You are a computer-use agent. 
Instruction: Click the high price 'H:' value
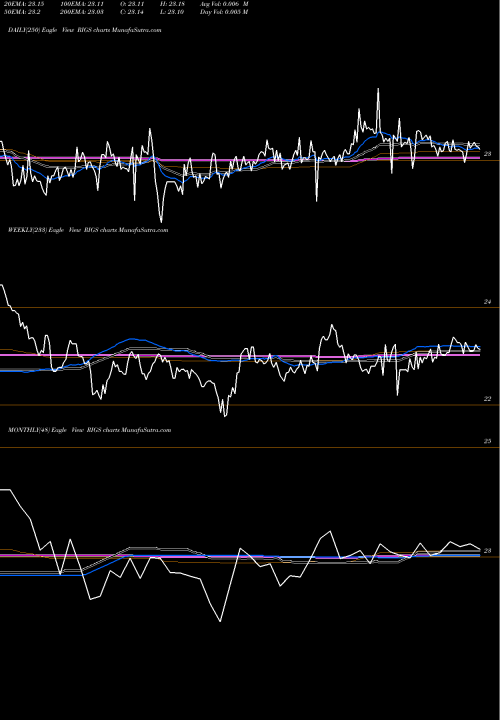[172, 4]
